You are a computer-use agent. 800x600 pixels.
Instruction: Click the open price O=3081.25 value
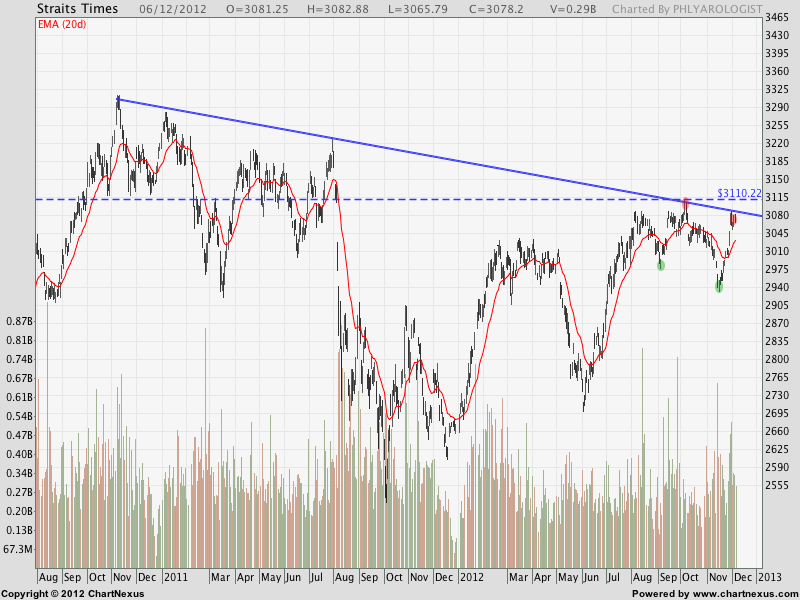(257, 9)
